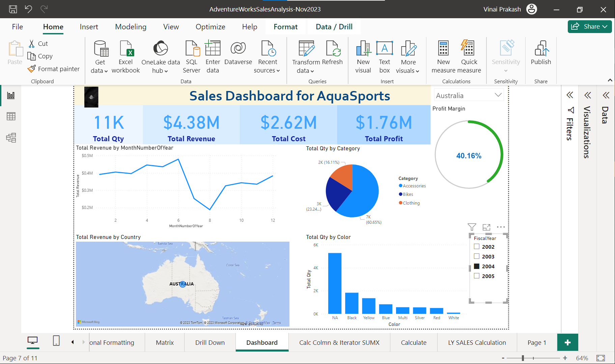The width and height of the screenshot is (615, 364).
Task: Switch to the Insert ribbon tab
Action: (x=89, y=27)
